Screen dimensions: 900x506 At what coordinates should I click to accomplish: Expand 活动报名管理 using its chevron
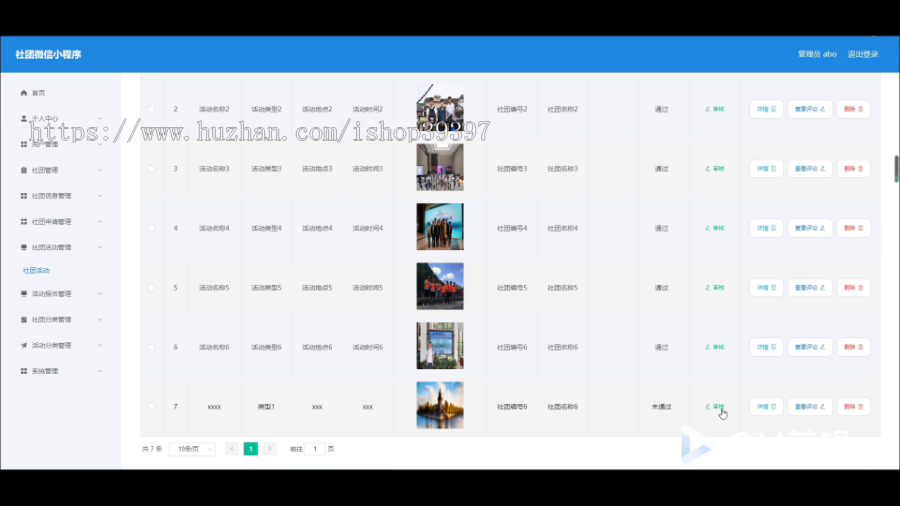[100, 294]
